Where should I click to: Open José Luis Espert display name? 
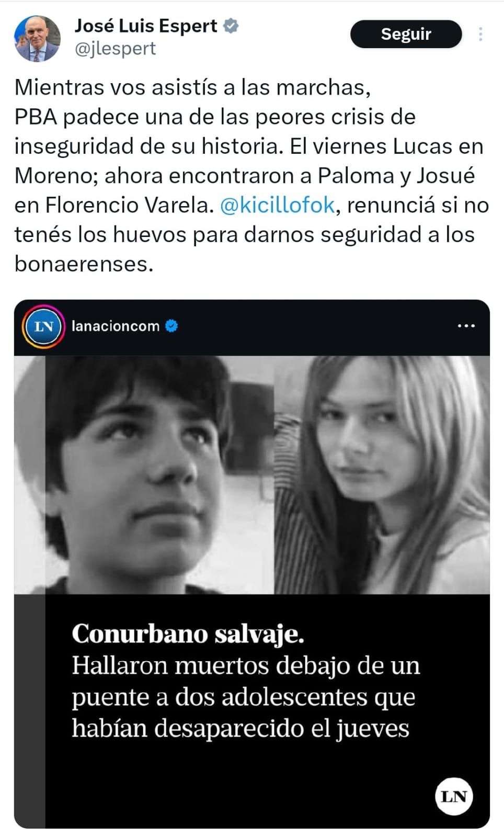(146, 26)
